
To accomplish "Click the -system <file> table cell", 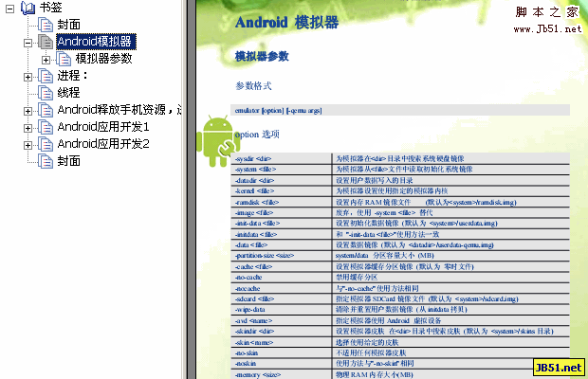I will (x=282, y=170).
